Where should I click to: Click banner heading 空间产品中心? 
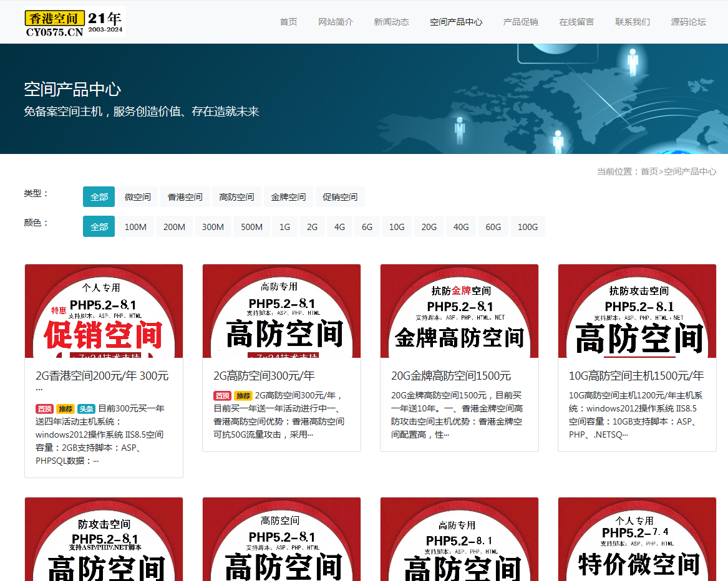coord(72,89)
